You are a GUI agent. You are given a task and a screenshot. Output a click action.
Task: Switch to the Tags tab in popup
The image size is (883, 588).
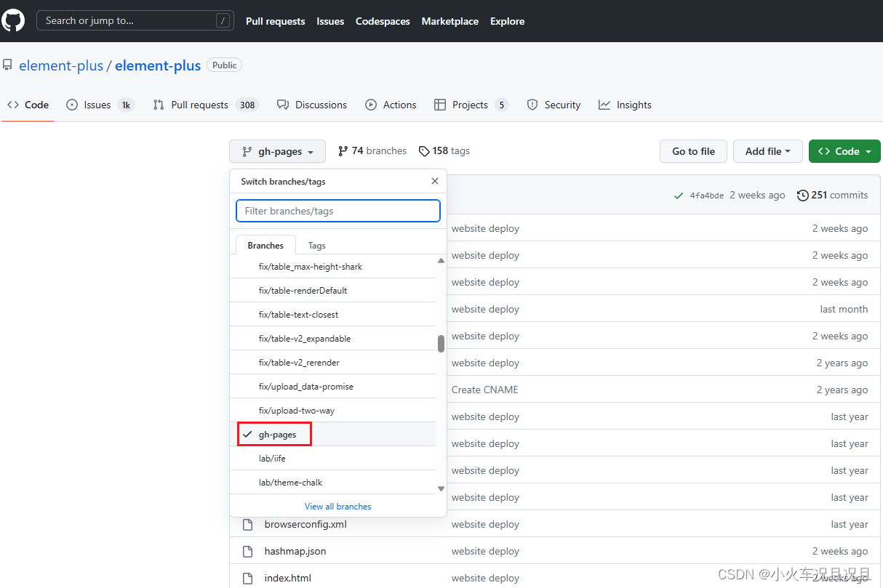[x=316, y=245]
